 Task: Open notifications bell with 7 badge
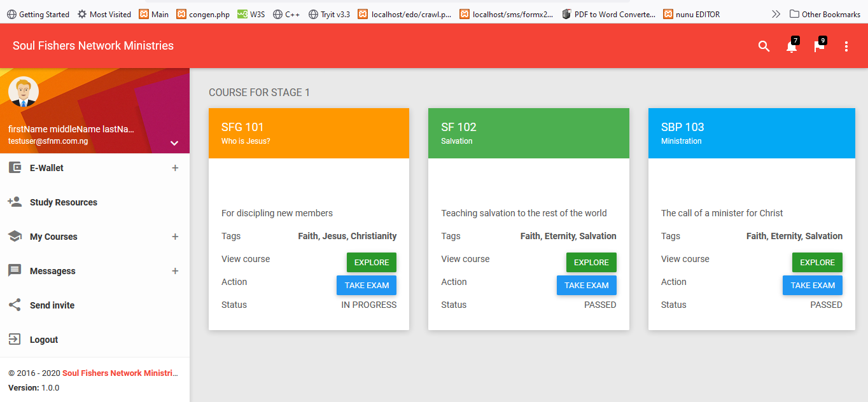791,46
